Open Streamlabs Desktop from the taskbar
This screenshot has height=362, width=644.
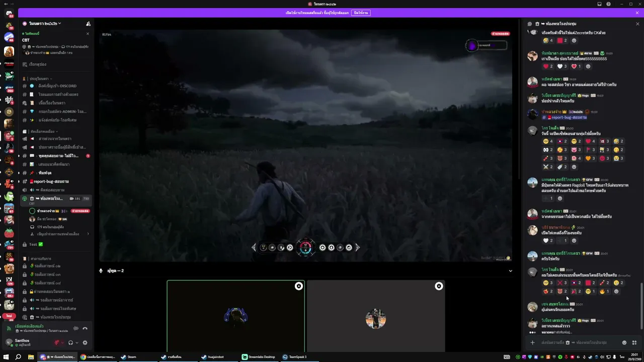pos(259,357)
